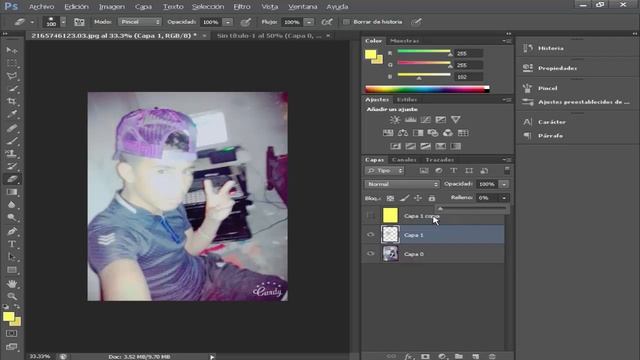Screen dimensions: 640x360
Task: Open the Imagen menu
Action: coord(112,7)
